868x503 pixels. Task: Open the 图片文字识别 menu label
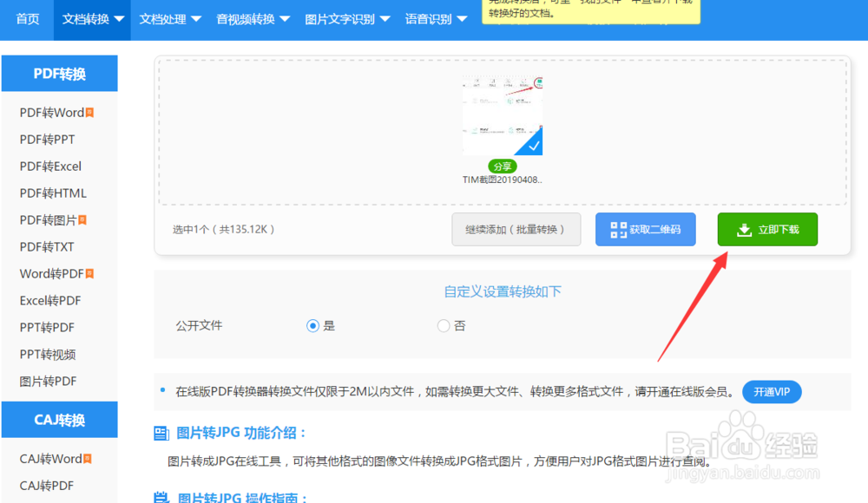340,19
